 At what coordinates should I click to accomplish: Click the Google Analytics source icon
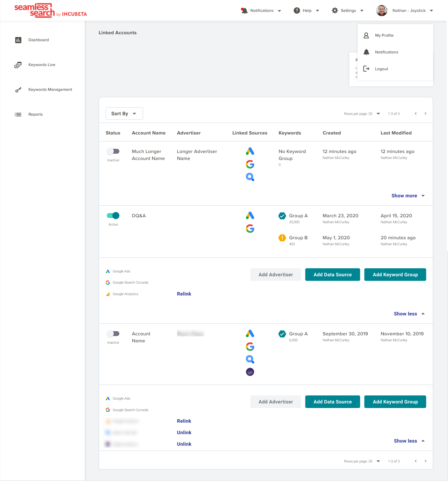coord(108,294)
